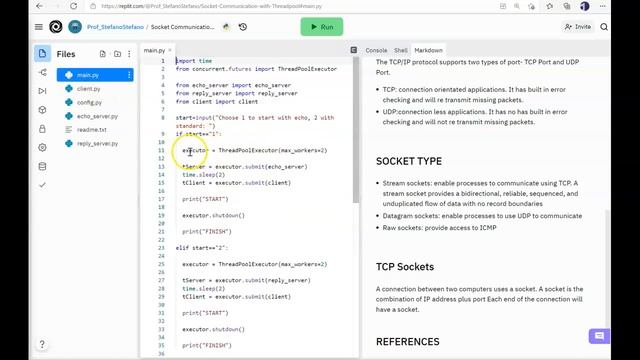640x360 pixels.
Task: Toggle the layout panel icon beside Console
Action: tap(353, 50)
